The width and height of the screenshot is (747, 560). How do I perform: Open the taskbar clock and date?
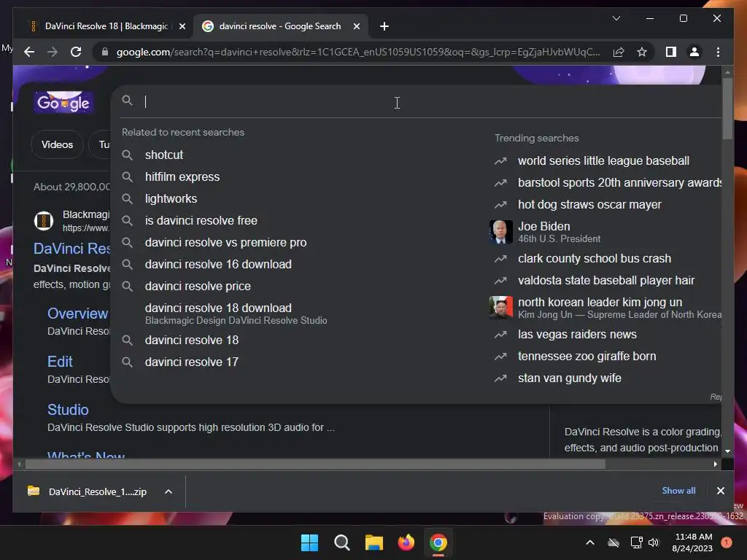692,542
